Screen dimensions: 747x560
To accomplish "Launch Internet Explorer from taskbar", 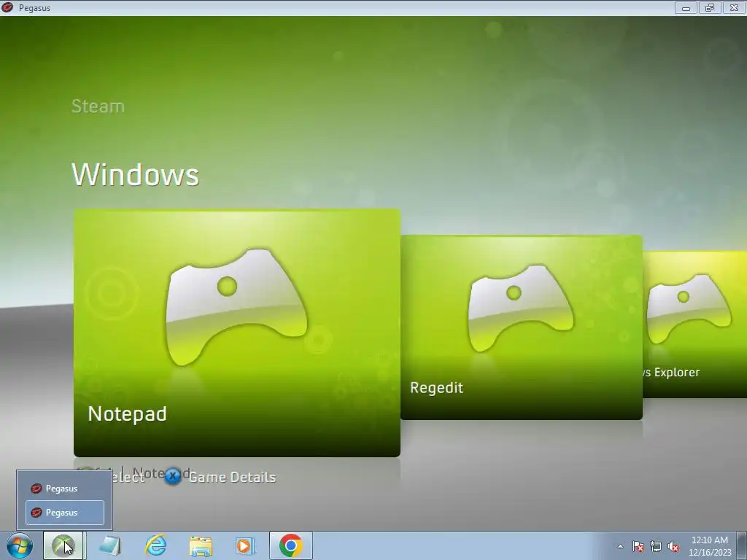I will 155,545.
